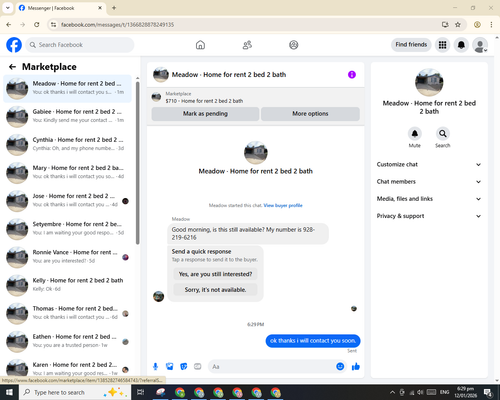Open Thomas conversation in the list

[x=67, y=313]
